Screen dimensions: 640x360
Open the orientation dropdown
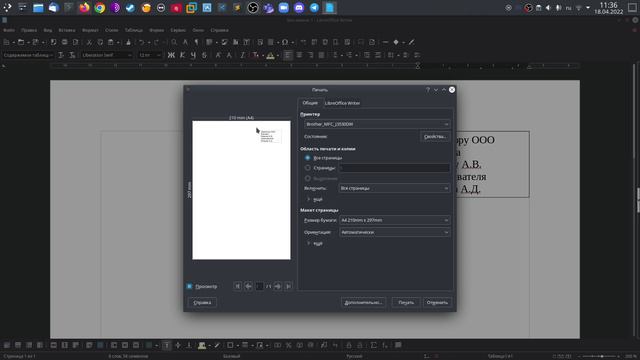394,232
